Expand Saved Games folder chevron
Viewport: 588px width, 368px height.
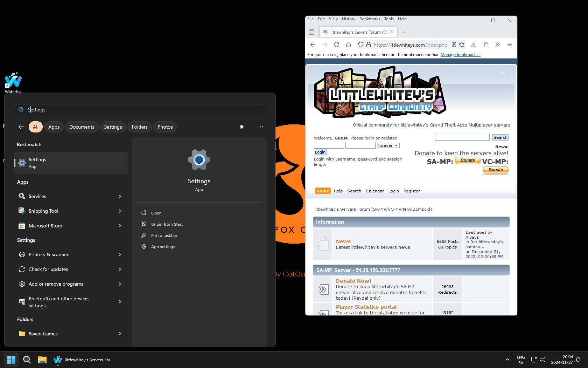click(120, 334)
